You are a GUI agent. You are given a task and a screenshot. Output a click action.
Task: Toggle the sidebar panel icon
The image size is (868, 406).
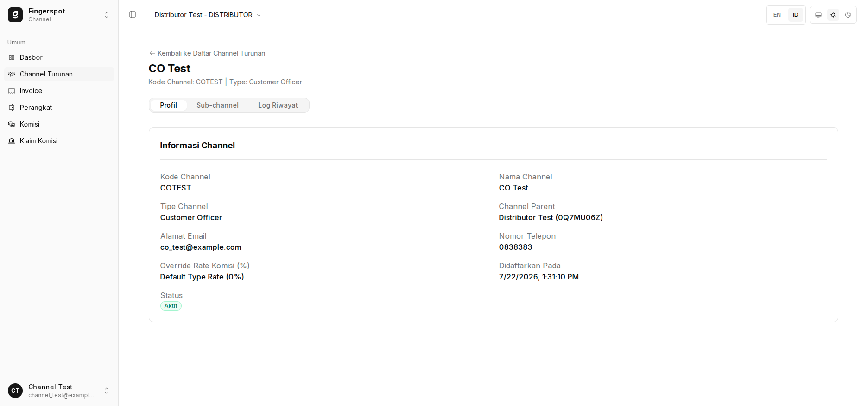click(x=133, y=15)
